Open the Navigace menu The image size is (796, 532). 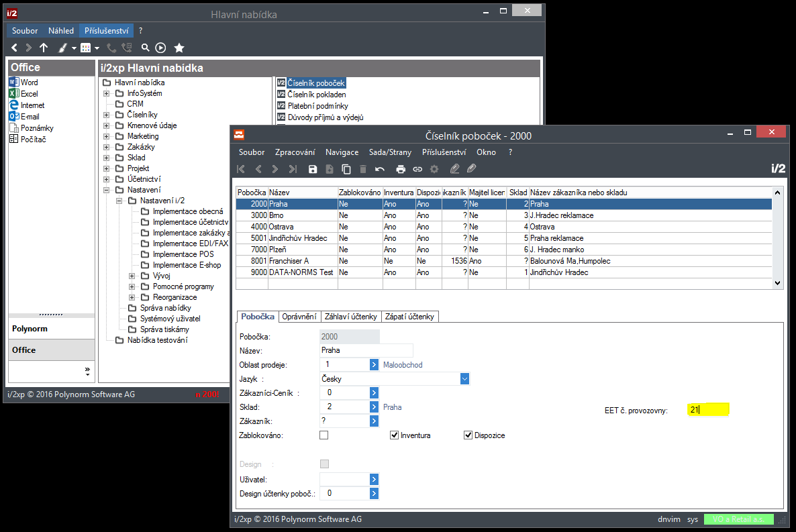(x=342, y=152)
